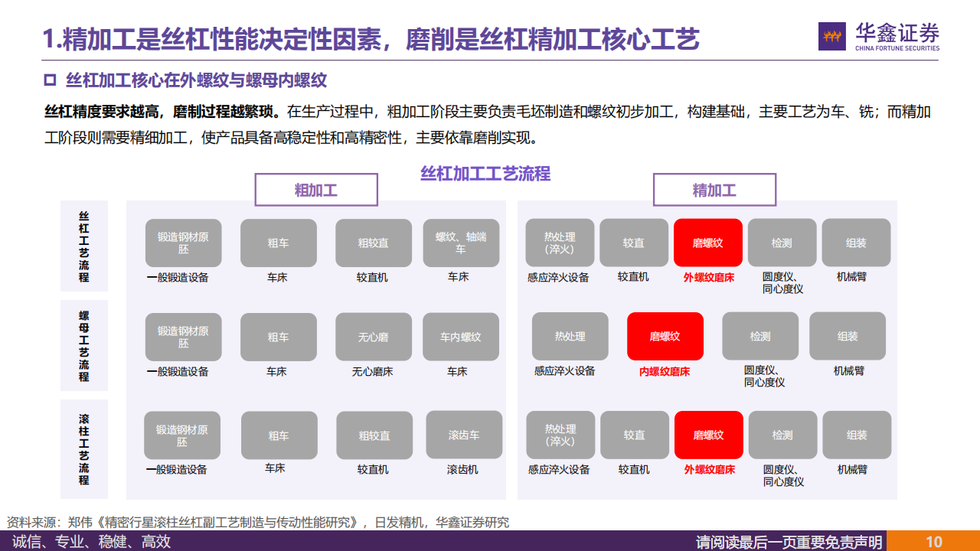Select the diagram title 丝杠加工工艺流程

pyautogui.click(x=485, y=174)
